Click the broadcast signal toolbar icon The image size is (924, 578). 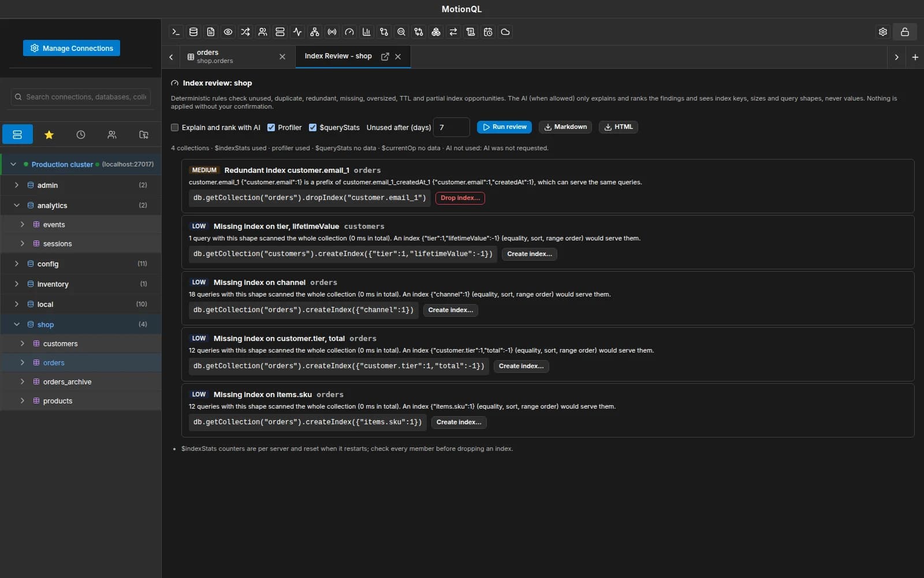332,32
